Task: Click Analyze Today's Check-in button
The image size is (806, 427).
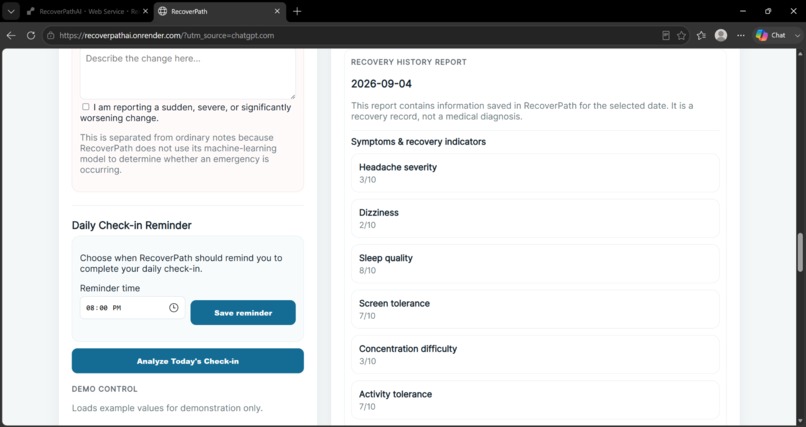Action: point(188,361)
